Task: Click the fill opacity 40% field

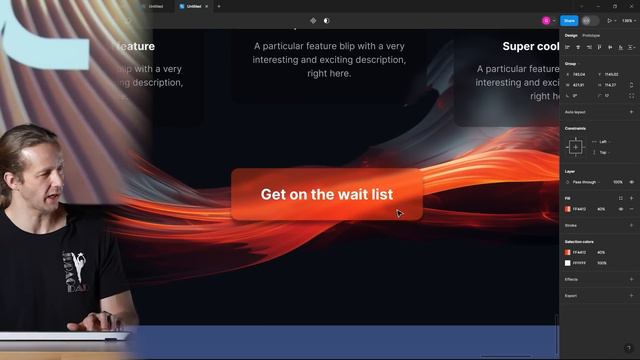Action: point(601,209)
